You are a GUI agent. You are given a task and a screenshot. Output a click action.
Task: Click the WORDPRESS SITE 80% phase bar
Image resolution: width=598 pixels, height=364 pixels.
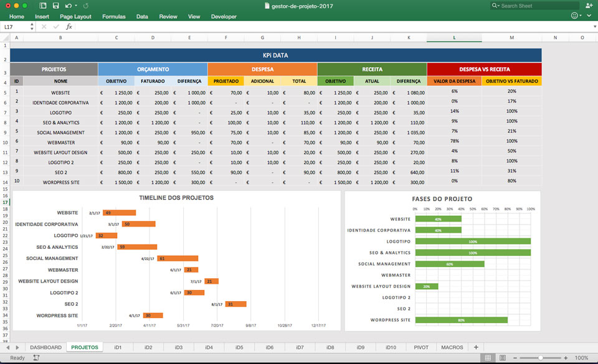tap(462, 320)
